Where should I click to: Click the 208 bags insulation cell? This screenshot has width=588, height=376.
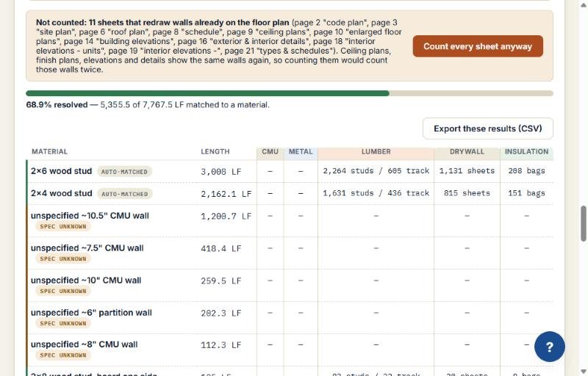tap(526, 171)
